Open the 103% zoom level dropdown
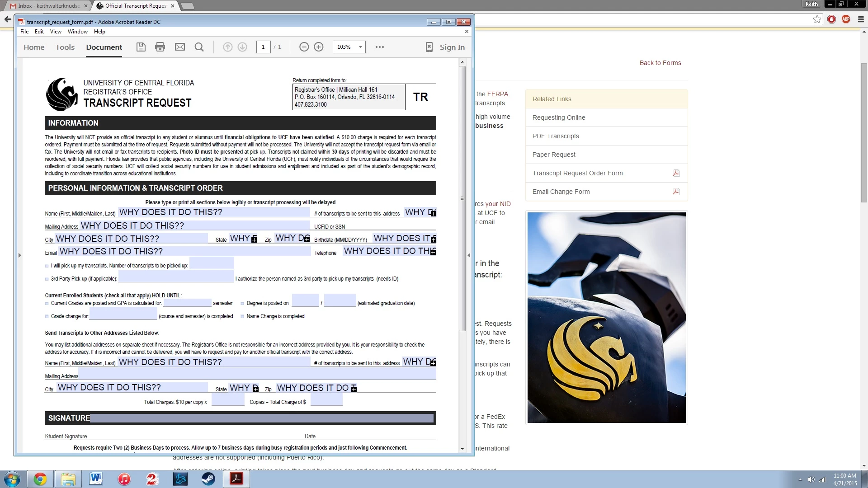This screenshot has height=488, width=868. pos(360,47)
